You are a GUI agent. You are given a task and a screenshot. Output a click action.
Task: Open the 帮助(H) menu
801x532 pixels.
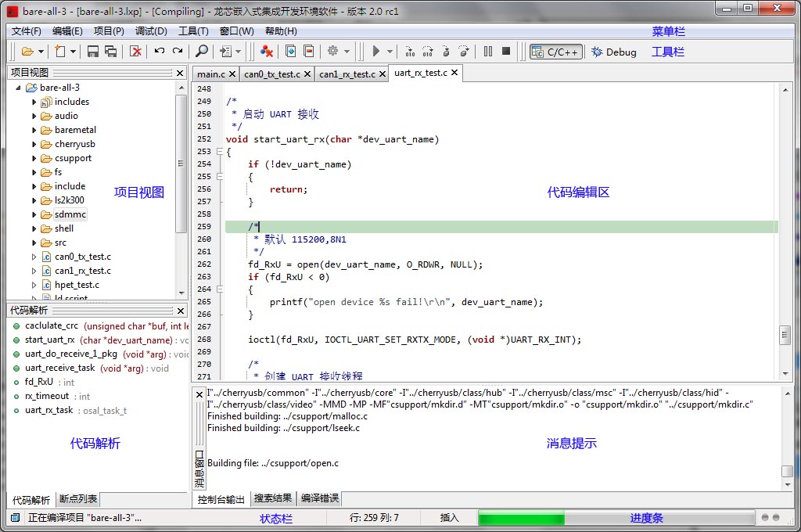[x=281, y=31]
